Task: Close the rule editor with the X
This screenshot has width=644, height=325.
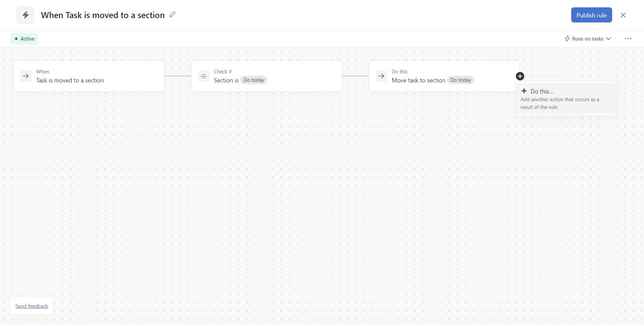Action: point(623,15)
